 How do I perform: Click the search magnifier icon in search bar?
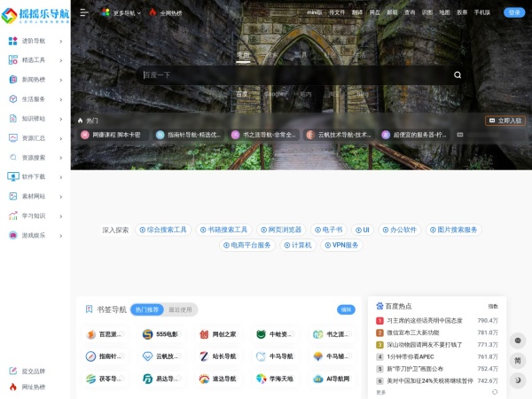point(458,75)
